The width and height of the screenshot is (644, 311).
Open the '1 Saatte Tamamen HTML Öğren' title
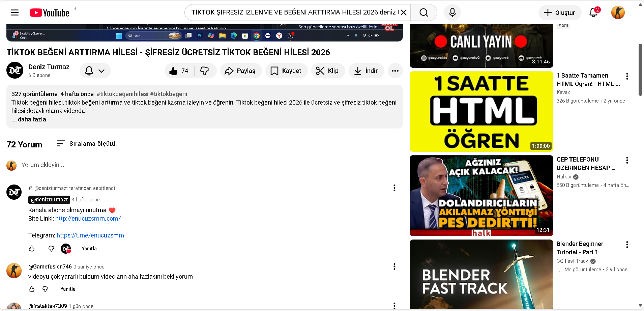(x=588, y=80)
